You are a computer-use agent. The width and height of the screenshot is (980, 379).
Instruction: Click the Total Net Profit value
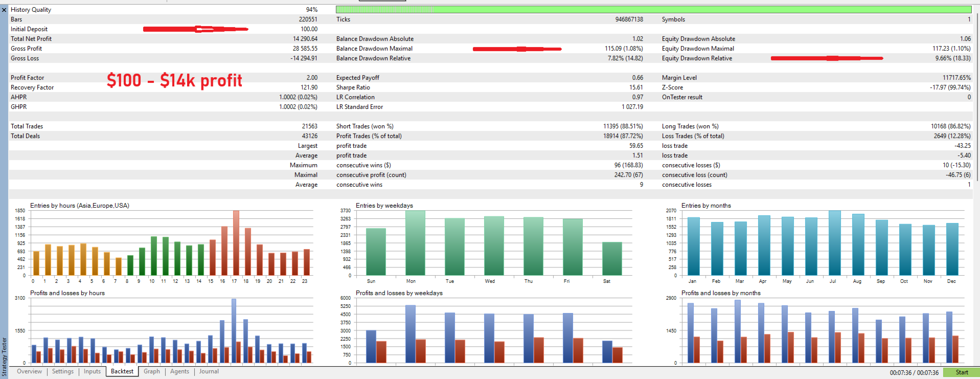[305, 39]
